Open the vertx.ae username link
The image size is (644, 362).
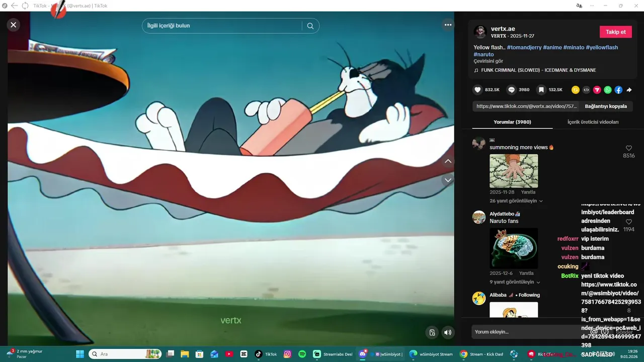[503, 29]
